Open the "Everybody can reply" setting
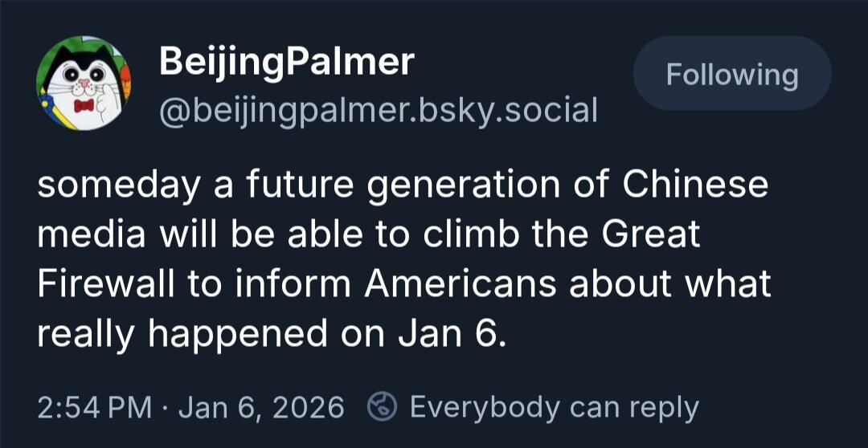Viewport: 868px width, 448px height. tap(554, 408)
